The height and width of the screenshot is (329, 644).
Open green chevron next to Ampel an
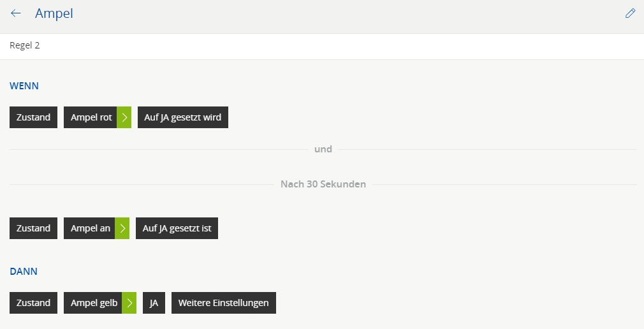[x=122, y=228]
